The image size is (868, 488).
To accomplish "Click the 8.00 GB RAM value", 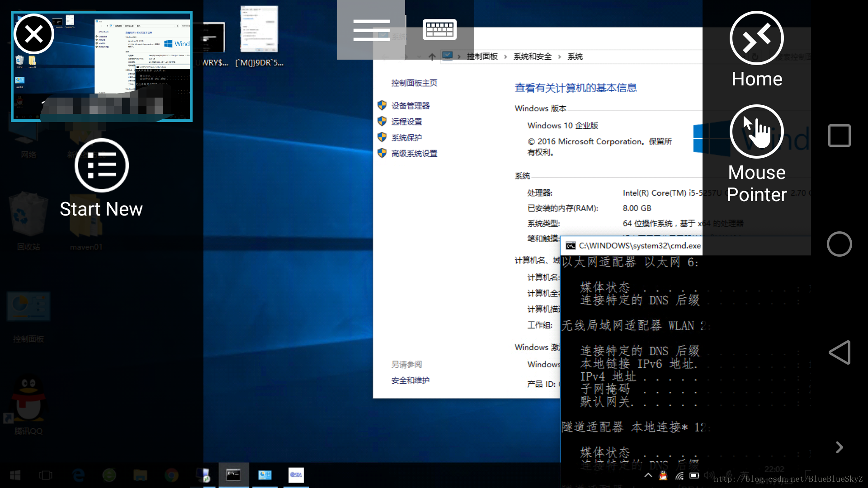I will point(637,208).
